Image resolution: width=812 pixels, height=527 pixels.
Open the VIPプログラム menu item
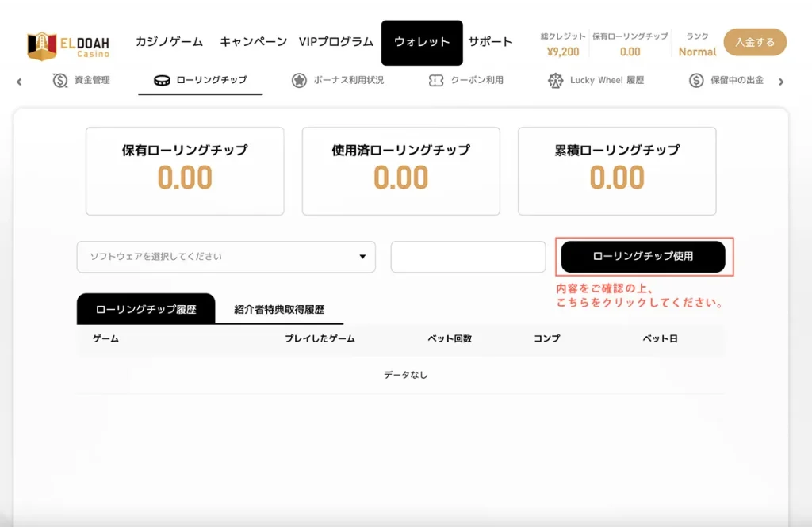(336, 42)
